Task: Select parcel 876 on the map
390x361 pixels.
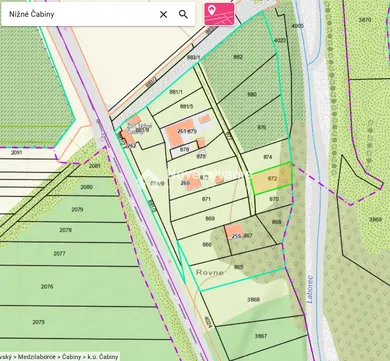Action: [262, 127]
